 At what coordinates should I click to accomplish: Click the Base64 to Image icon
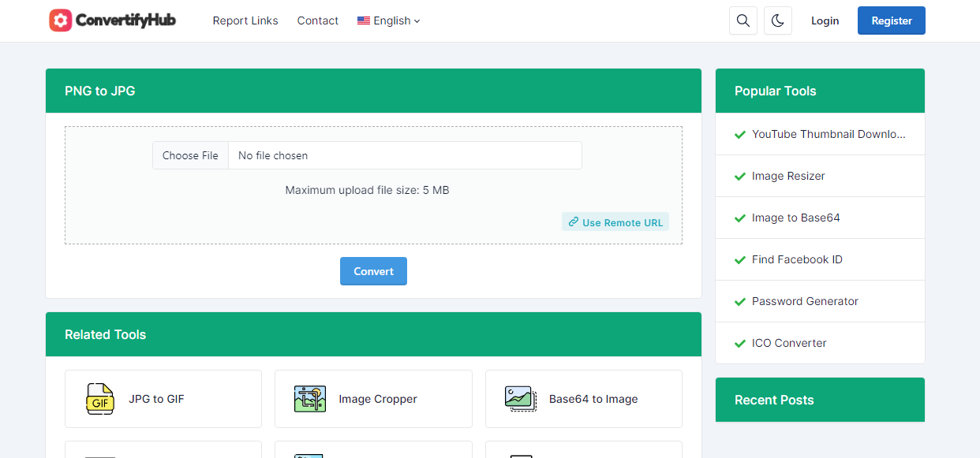521,399
